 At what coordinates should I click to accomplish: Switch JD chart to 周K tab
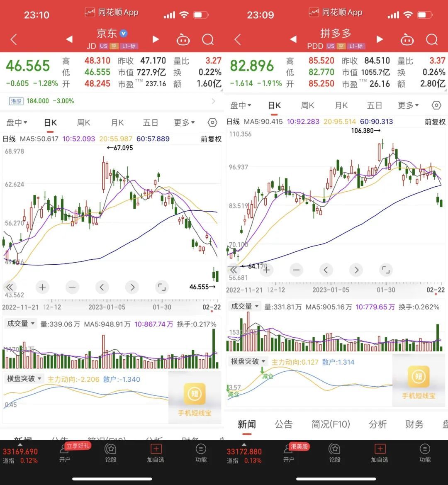pos(84,123)
